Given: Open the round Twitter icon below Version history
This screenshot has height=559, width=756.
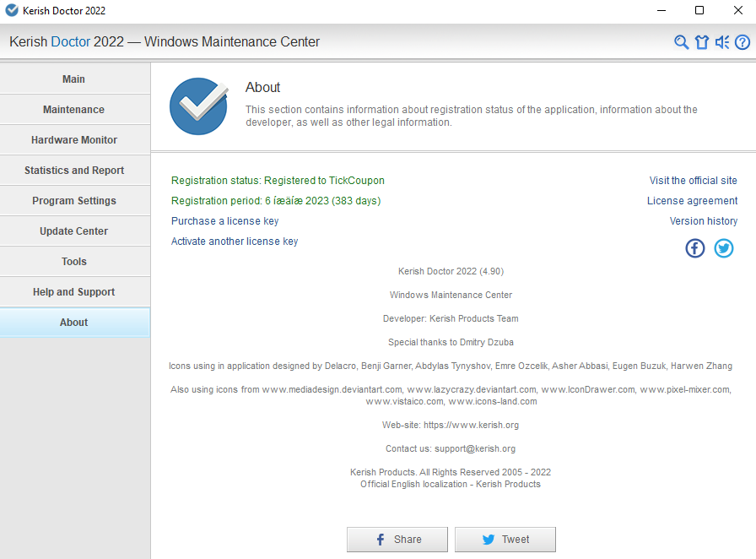Looking at the screenshot, I should (724, 248).
